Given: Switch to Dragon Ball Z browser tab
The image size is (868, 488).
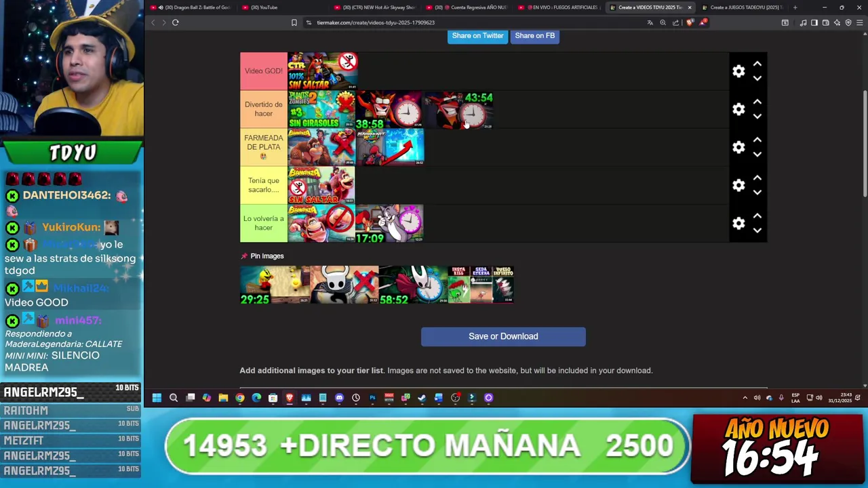Looking at the screenshot, I should 190,7.
